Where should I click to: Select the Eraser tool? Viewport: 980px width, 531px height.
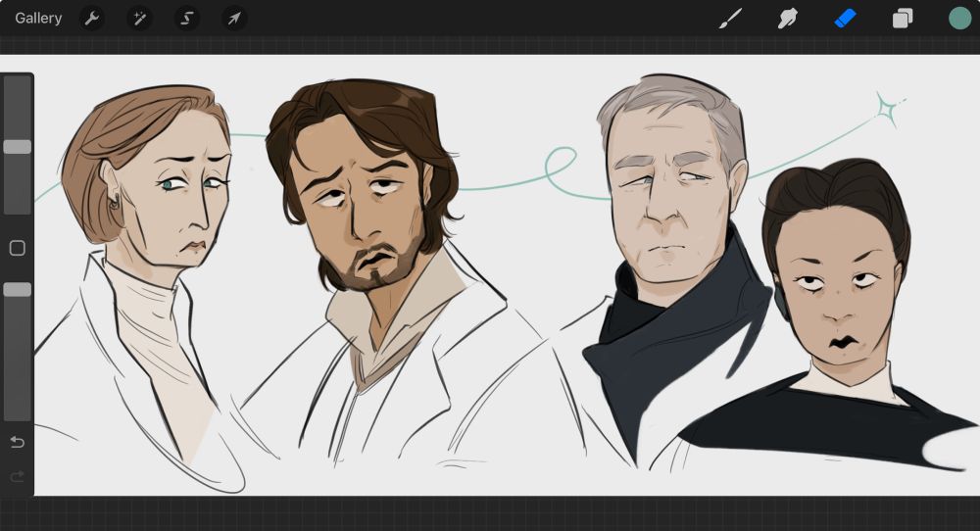pos(845,19)
